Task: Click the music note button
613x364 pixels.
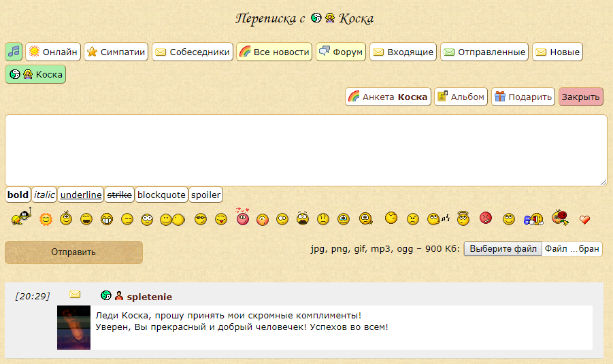Action: click(x=14, y=52)
